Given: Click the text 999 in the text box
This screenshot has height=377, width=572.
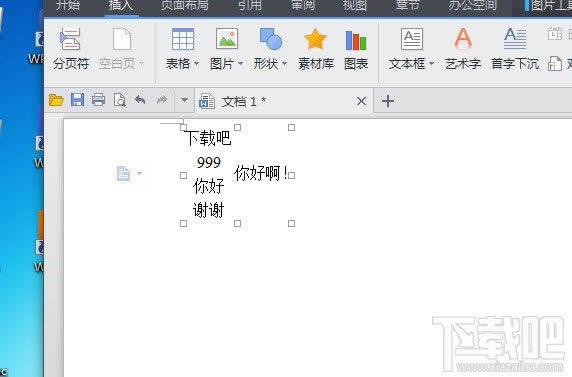Looking at the screenshot, I should tap(209, 162).
